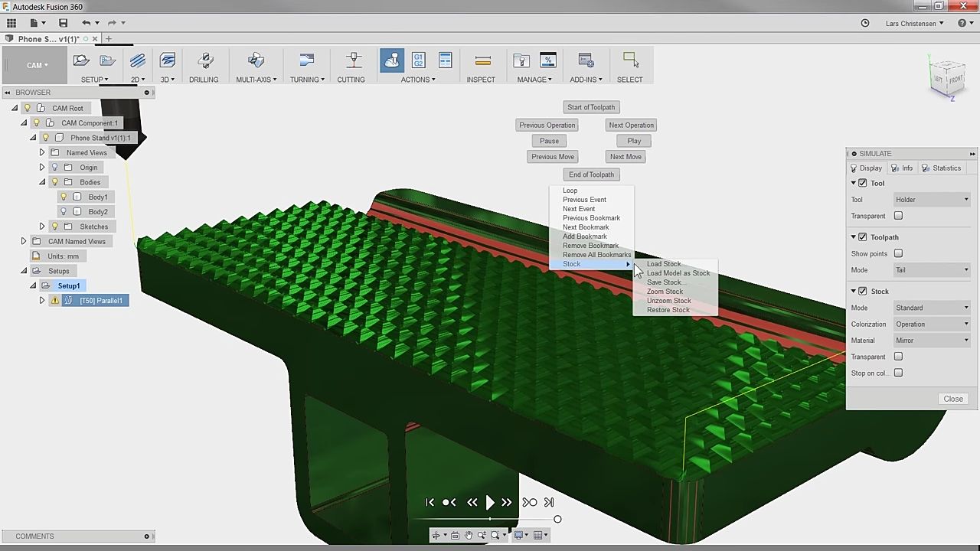Click the Cutting operation icon

click(354, 60)
